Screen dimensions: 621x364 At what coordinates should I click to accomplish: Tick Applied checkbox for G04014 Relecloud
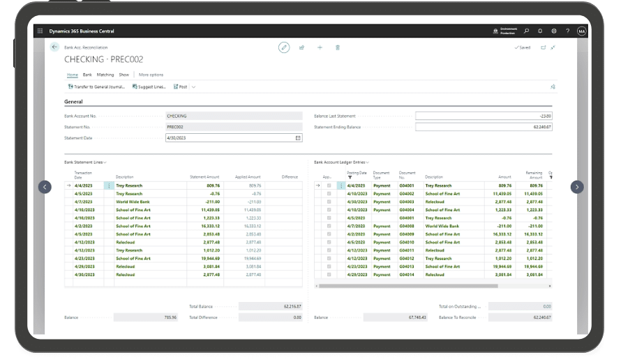329,275
